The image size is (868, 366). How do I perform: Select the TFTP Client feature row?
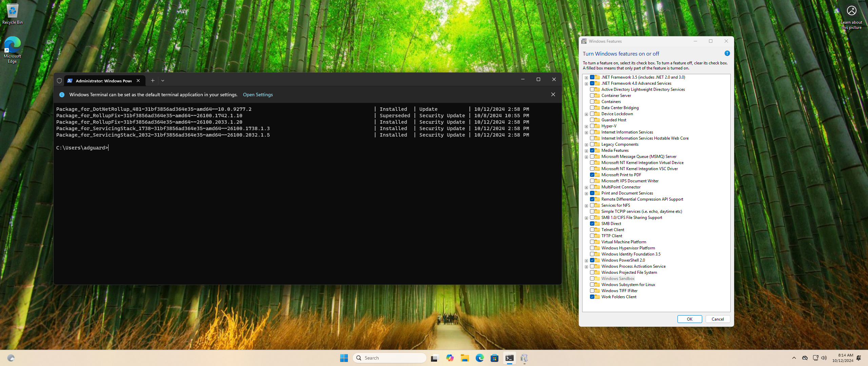(x=612, y=236)
